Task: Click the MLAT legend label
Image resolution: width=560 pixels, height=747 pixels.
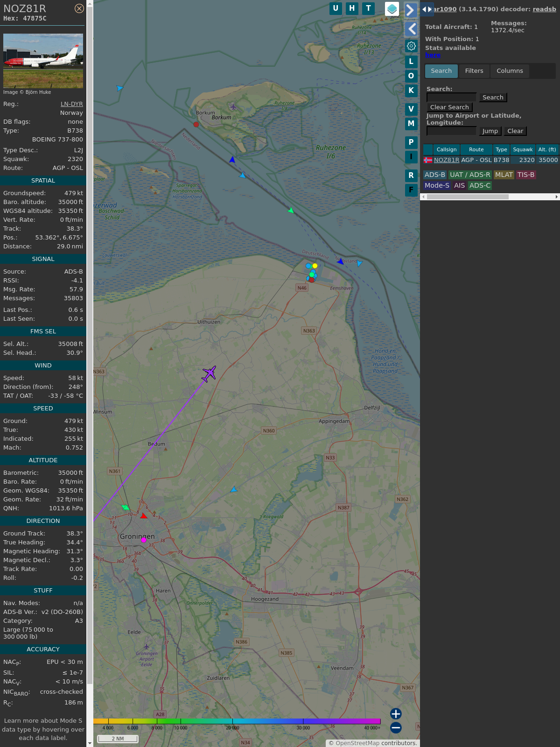Action: click(x=504, y=175)
